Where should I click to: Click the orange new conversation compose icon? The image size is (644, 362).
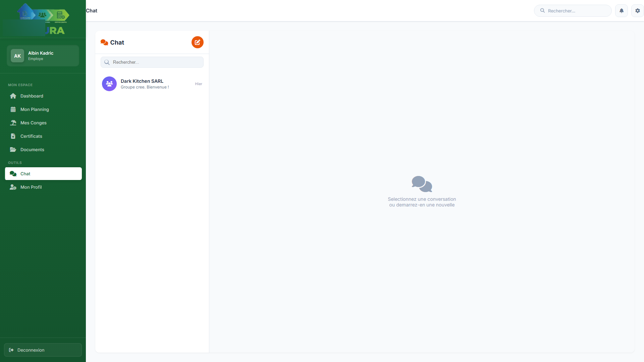(x=197, y=42)
